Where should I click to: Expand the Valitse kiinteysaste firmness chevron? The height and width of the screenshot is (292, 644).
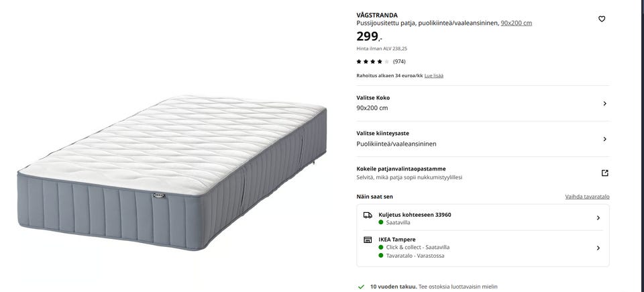click(604, 139)
